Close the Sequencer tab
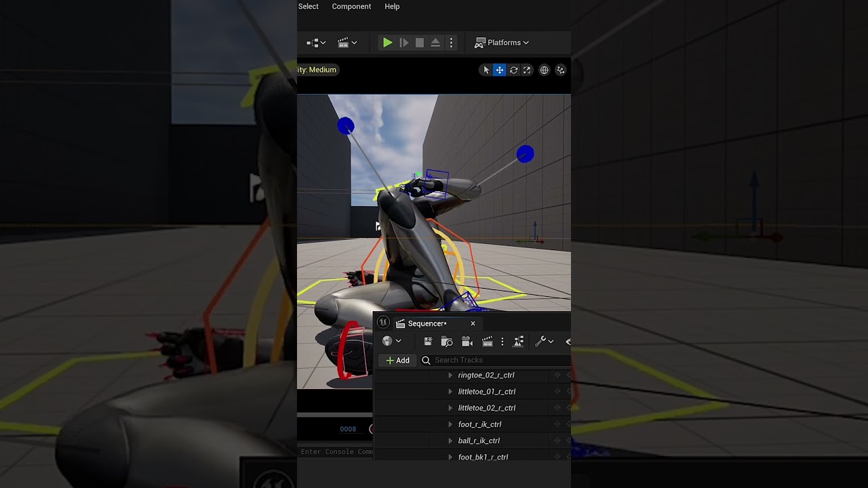Screen dimensions: 868x488 (x=473, y=324)
